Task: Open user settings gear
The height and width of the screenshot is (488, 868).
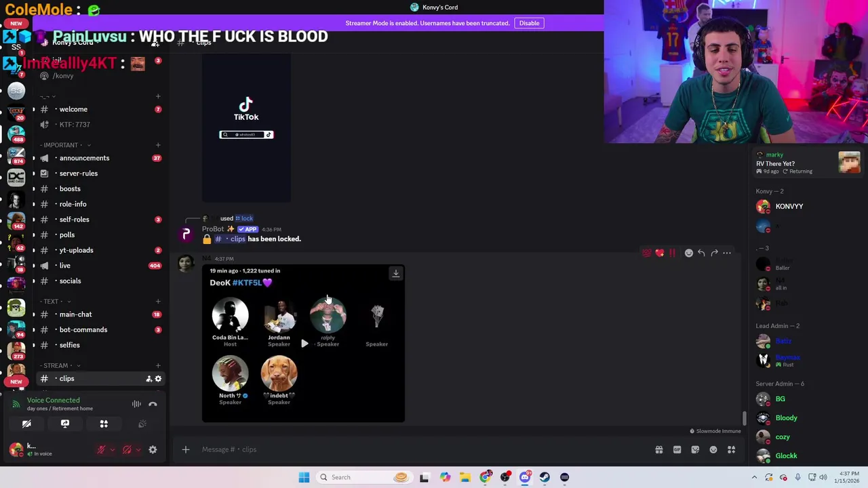Action: pyautogui.click(x=153, y=449)
